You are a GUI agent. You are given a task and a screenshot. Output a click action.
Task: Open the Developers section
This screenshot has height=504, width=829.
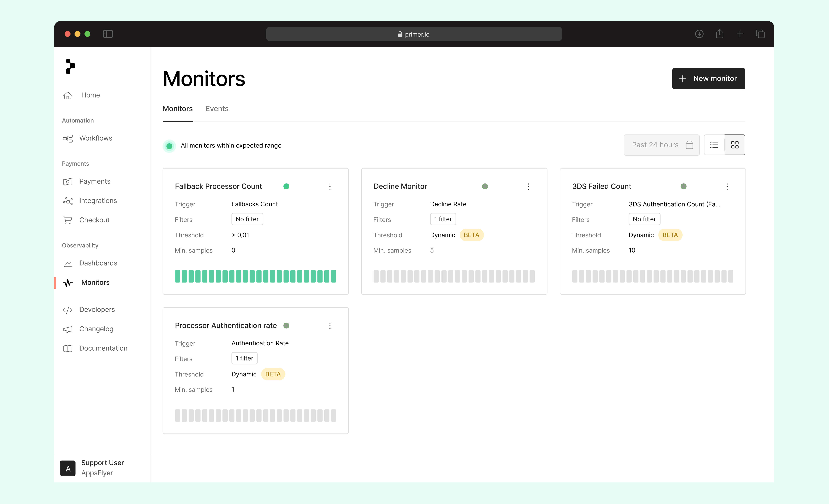coord(97,309)
